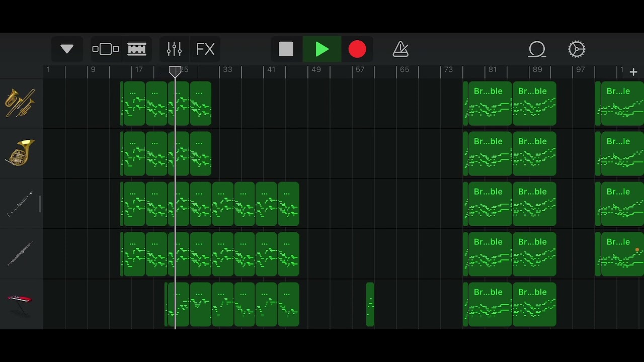Select clarinet track region near bar 89
644x362 pixels.
tap(534, 204)
